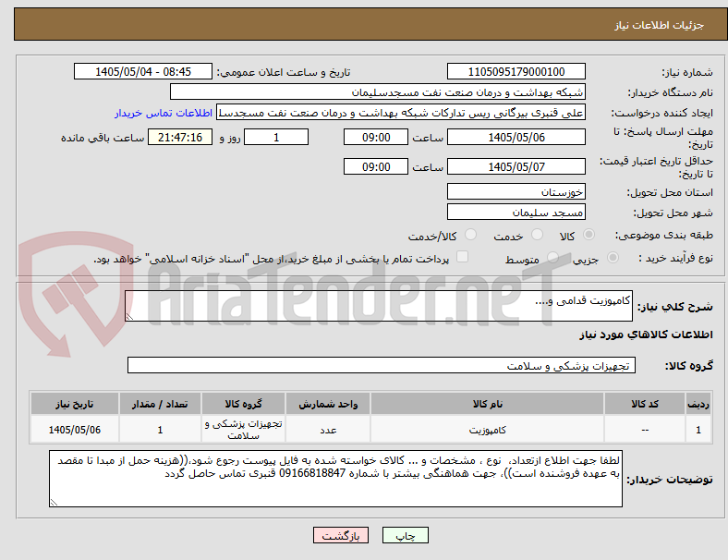This screenshot has height=560, width=728.
Task: Click the واحد شمارش column header
Action: [x=328, y=404]
